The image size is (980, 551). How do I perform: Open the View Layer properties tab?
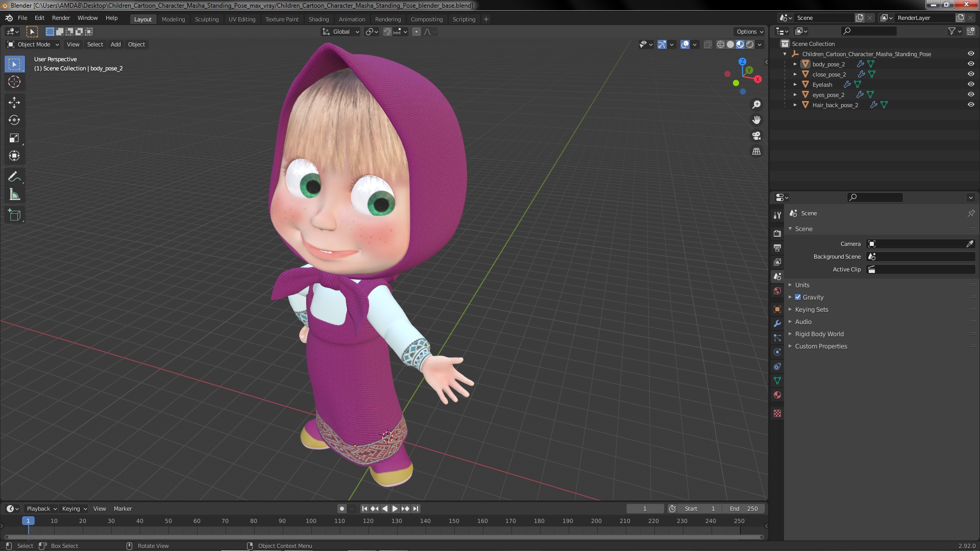pyautogui.click(x=777, y=262)
